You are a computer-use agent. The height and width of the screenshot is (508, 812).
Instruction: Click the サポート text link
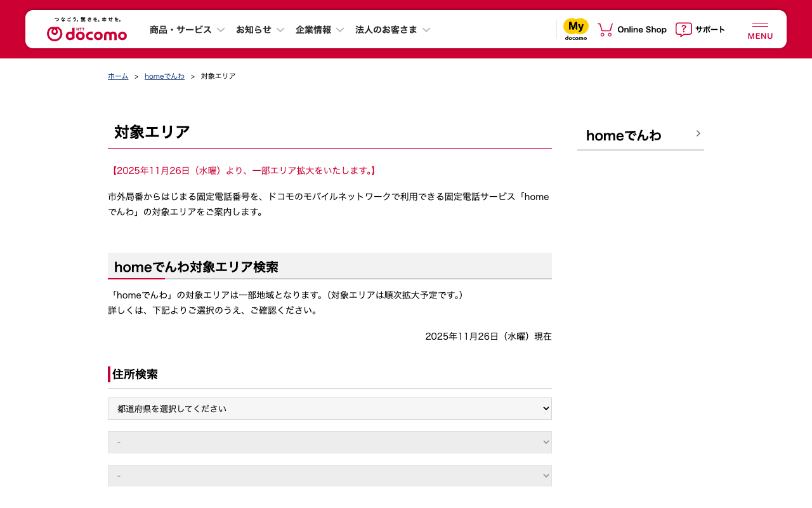(x=710, y=30)
